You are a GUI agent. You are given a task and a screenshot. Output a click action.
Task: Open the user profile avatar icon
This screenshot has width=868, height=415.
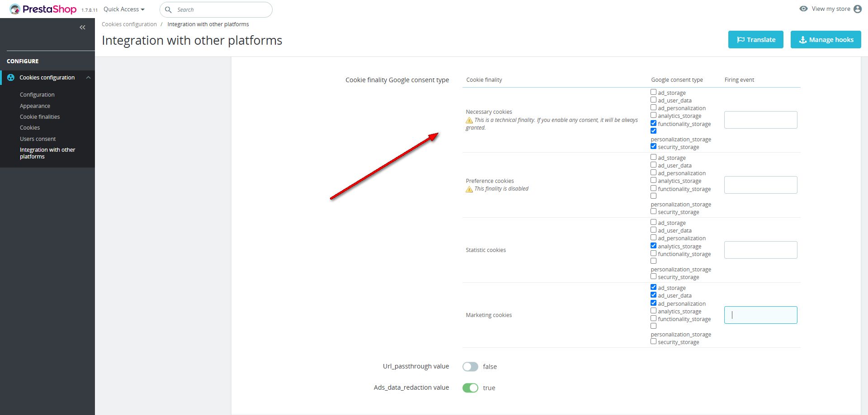pyautogui.click(x=858, y=9)
